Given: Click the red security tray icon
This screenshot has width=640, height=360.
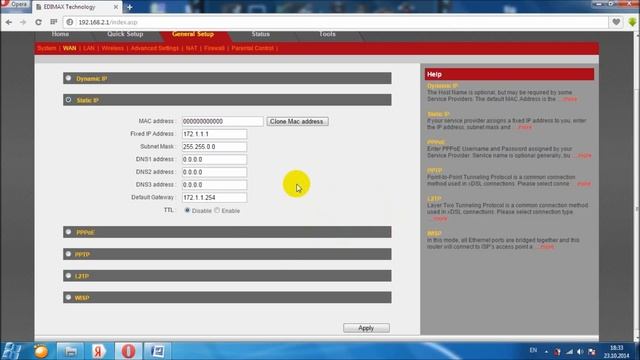Looking at the screenshot, I should point(558,351).
